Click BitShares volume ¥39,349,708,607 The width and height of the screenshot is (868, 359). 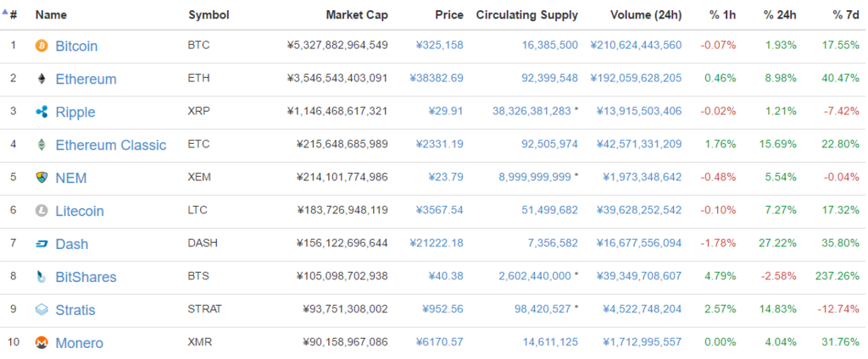(x=639, y=276)
